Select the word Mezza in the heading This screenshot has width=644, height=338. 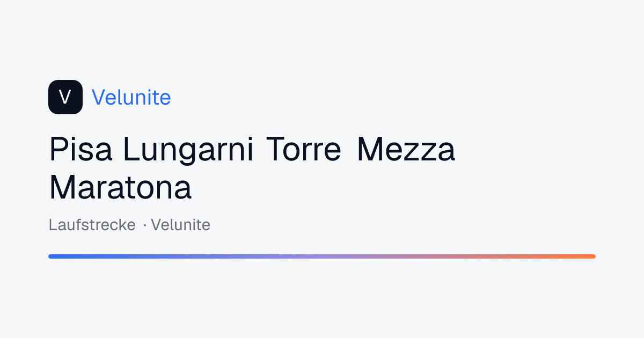(406, 150)
